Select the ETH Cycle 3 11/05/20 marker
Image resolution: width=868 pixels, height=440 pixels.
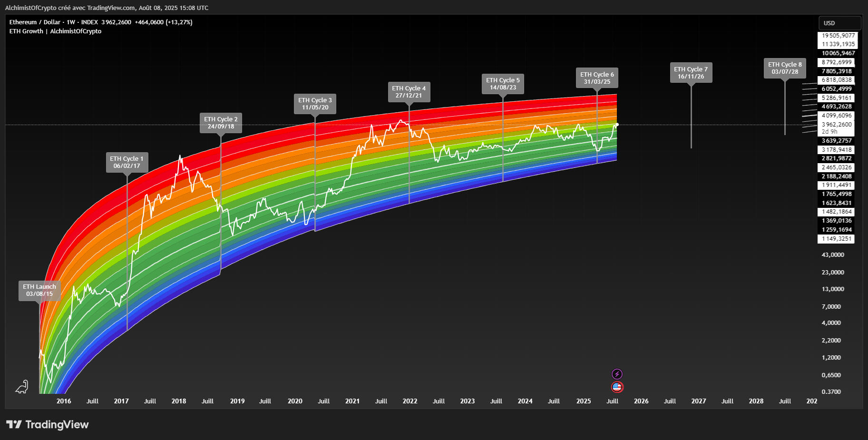coord(315,104)
